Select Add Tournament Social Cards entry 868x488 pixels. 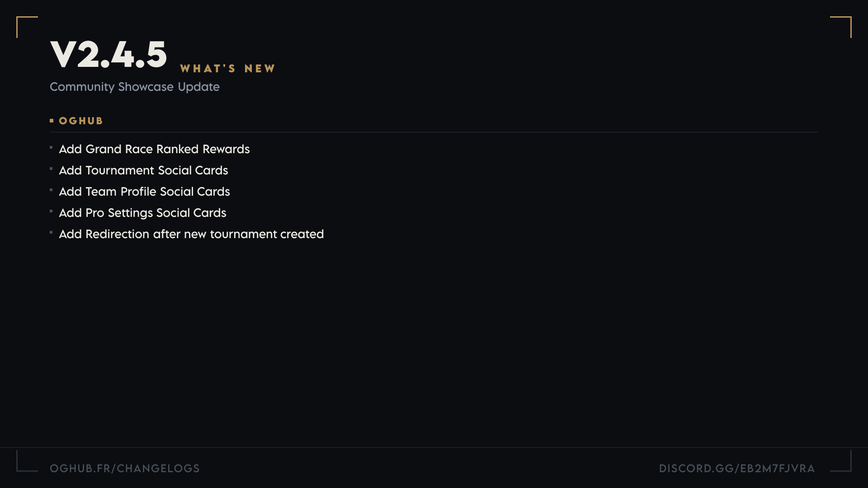(143, 170)
